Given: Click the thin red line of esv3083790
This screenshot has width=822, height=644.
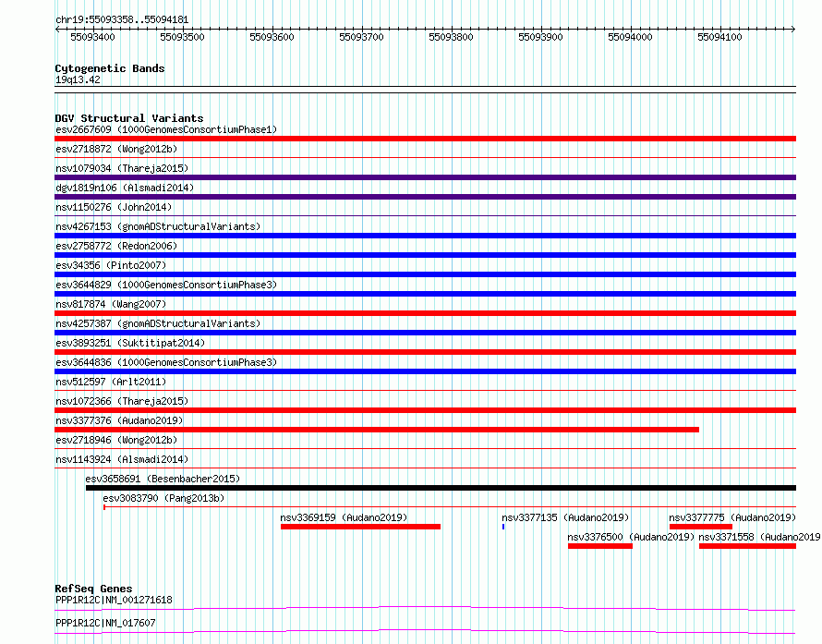Looking at the screenshot, I should (450, 507).
